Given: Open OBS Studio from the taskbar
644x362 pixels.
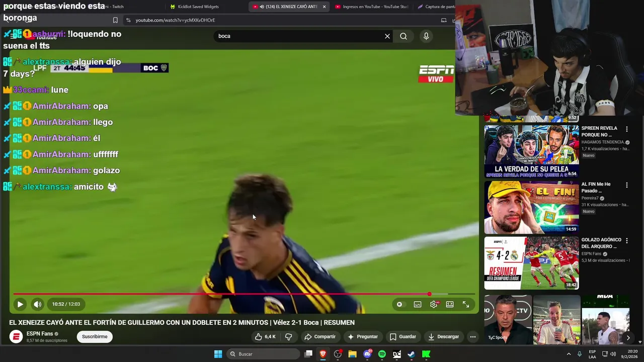Looking at the screenshot, I should pyautogui.click(x=338, y=354).
